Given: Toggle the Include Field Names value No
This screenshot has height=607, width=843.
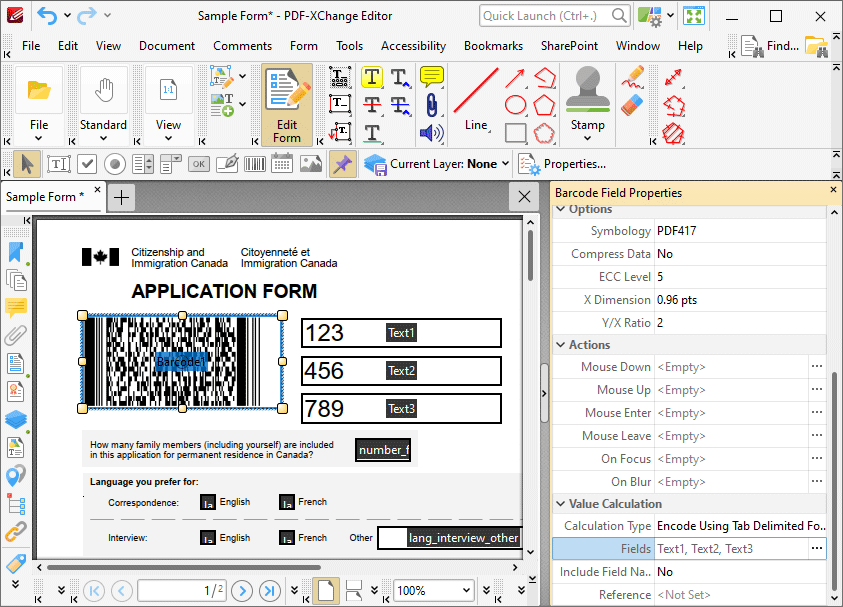Looking at the screenshot, I should [740, 572].
